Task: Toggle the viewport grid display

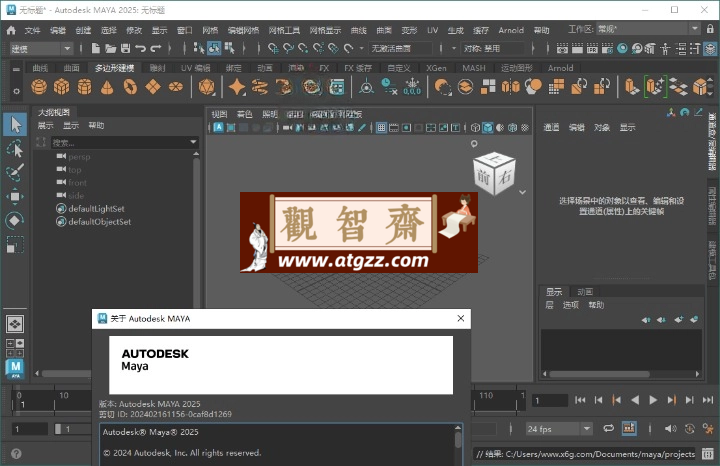Action: point(381,128)
